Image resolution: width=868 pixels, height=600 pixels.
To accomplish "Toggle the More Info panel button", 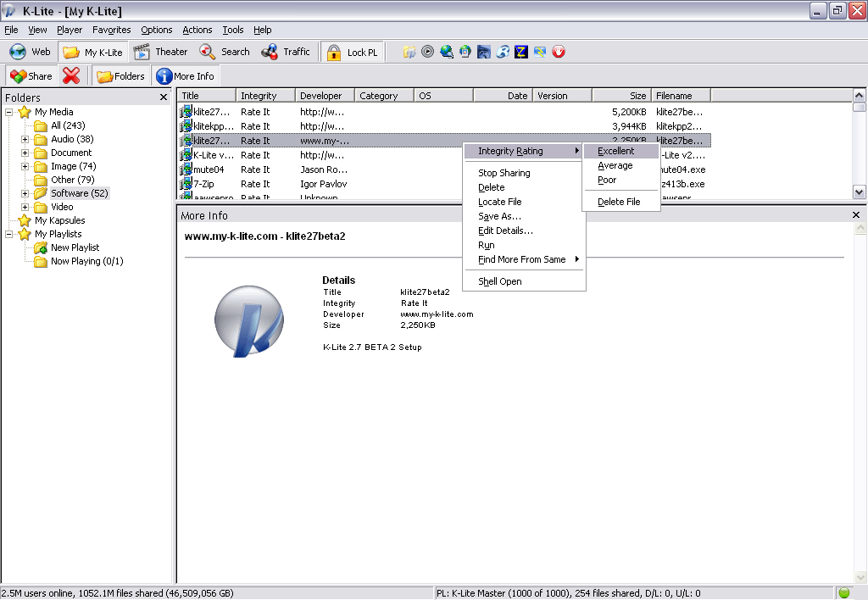I will pyautogui.click(x=186, y=75).
